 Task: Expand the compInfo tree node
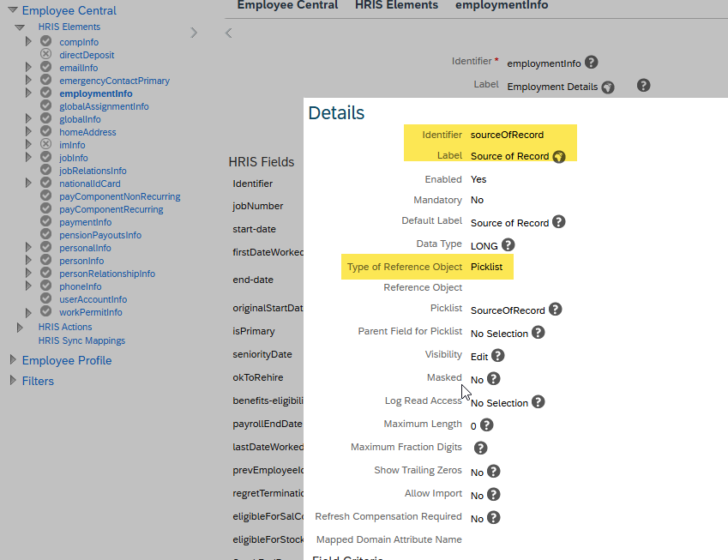point(28,41)
